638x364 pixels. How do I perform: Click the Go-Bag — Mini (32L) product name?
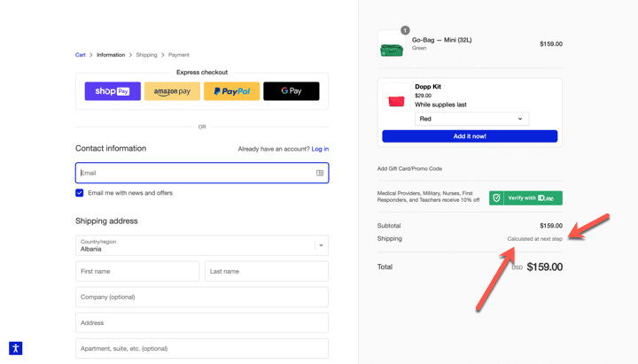442,40
